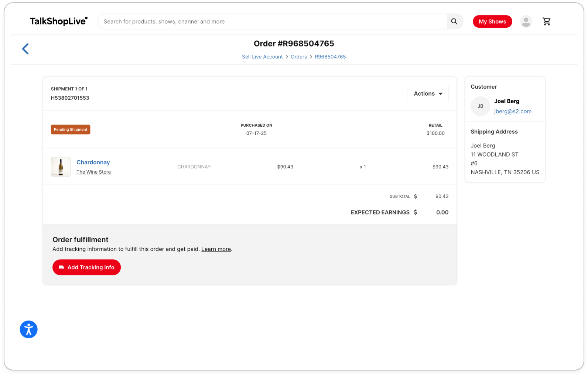The height and width of the screenshot is (376, 588).
Task: Click NASHVILLE, TN 35206 US line
Action: click(505, 172)
